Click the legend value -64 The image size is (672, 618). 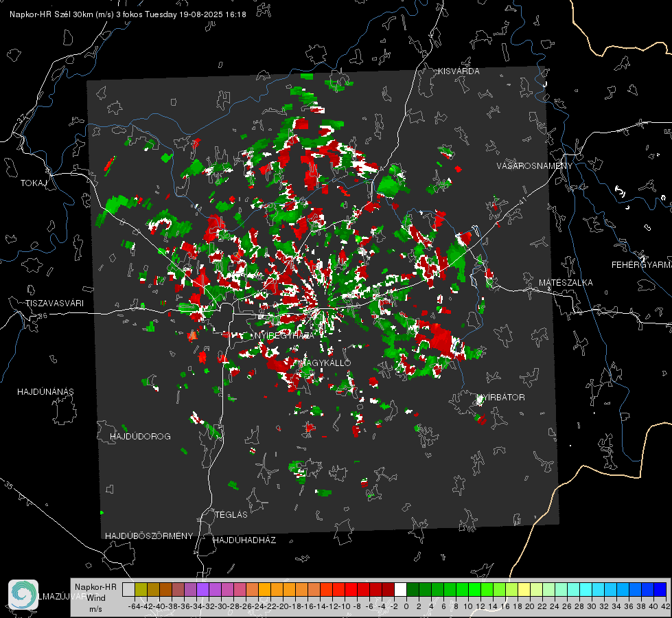click(x=135, y=606)
